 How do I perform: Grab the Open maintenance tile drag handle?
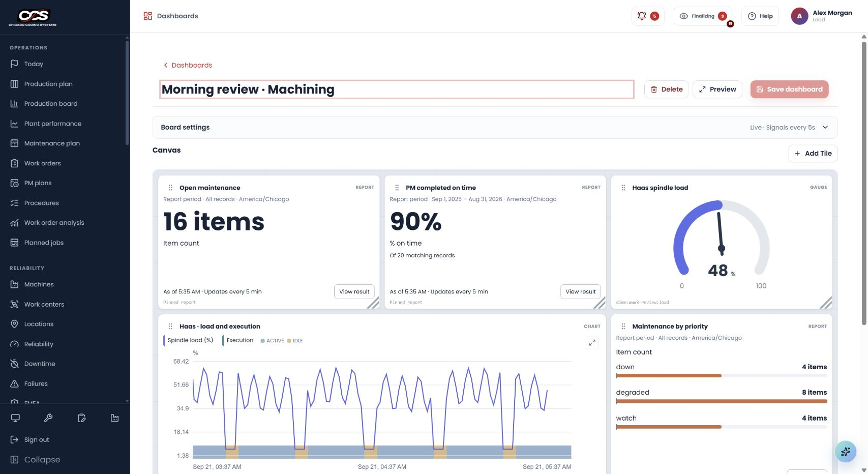170,188
